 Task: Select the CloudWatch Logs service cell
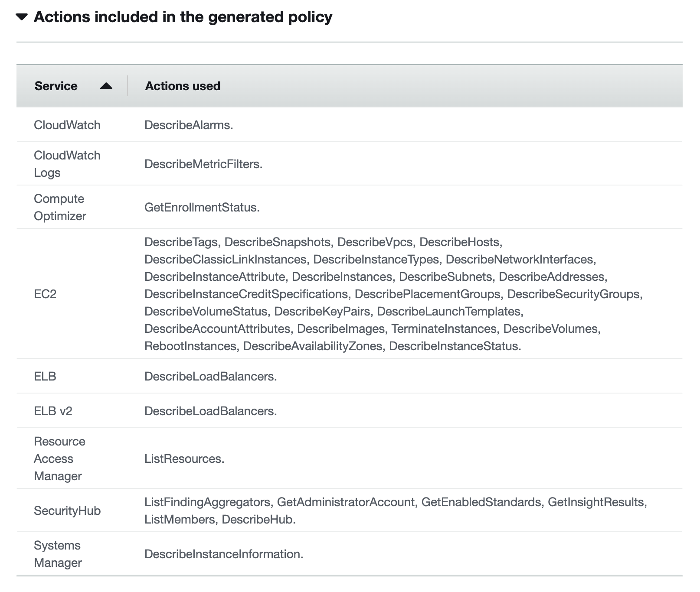pos(67,164)
